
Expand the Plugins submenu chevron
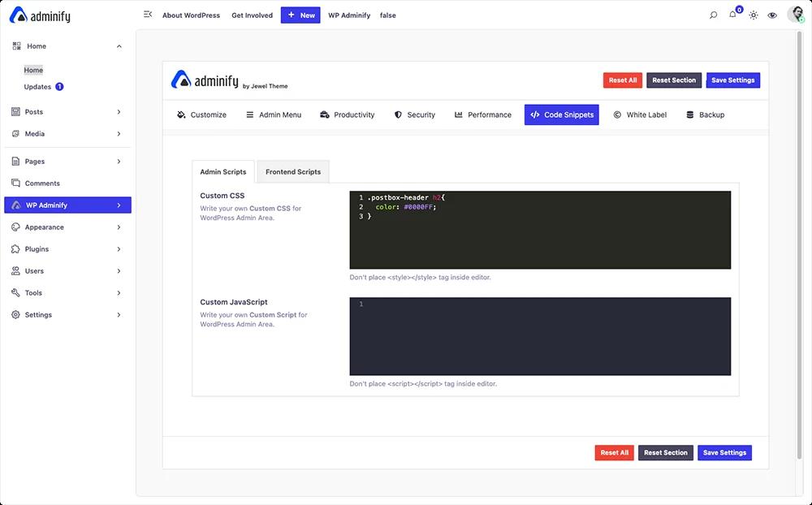coord(119,249)
